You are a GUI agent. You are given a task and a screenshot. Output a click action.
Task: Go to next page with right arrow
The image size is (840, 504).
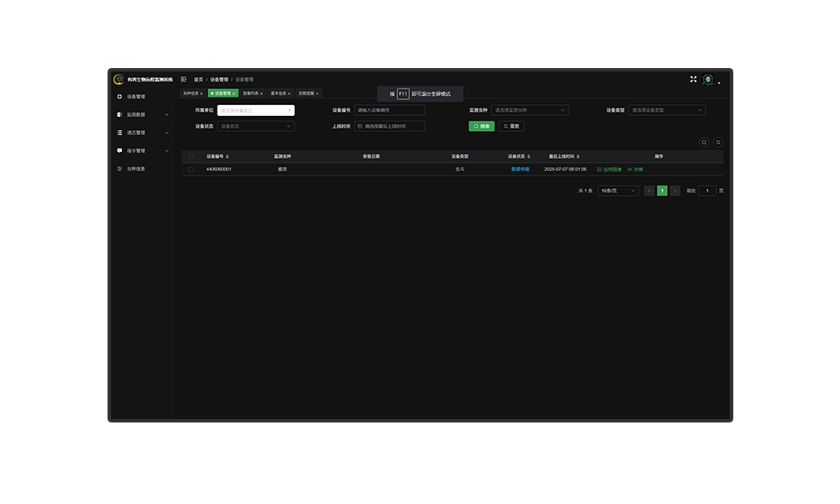point(675,191)
